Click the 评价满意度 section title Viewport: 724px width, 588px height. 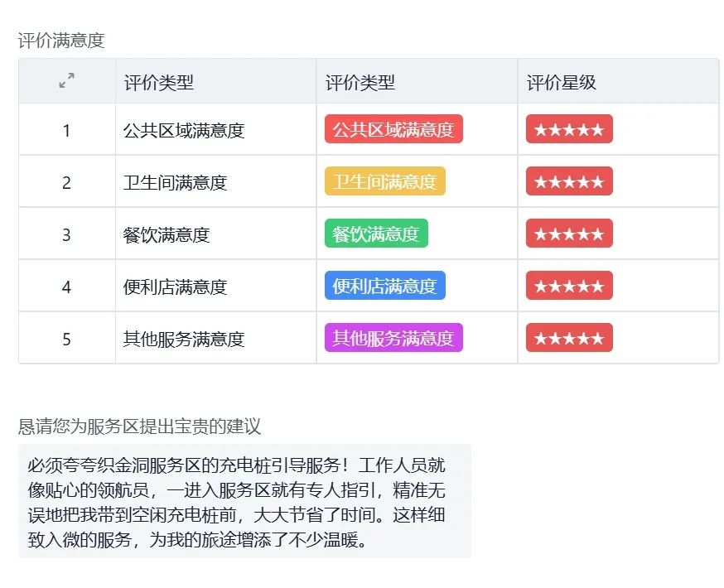pos(61,40)
